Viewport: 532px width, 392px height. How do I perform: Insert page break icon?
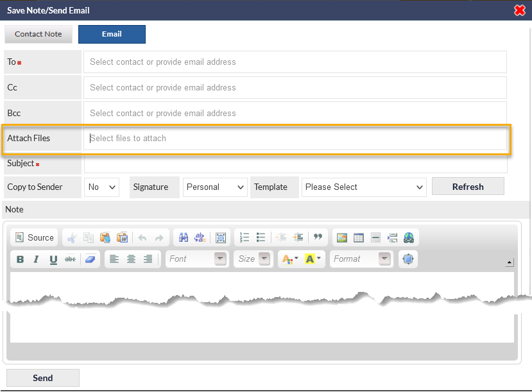[x=392, y=238]
